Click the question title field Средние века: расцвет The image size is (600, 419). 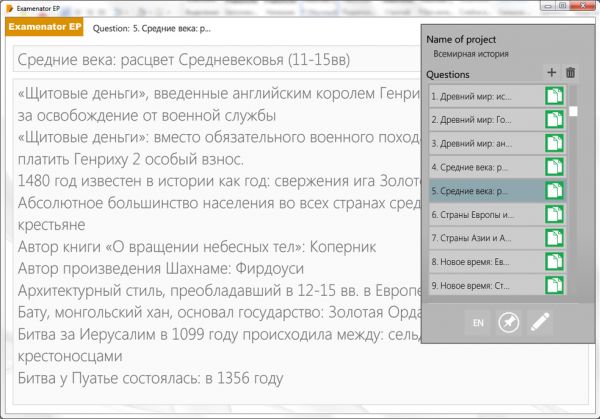coord(217,59)
